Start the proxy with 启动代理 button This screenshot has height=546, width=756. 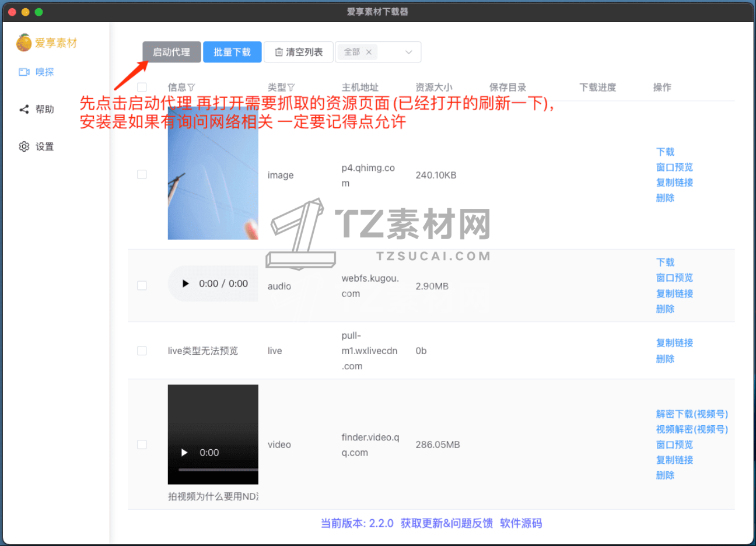[171, 52]
